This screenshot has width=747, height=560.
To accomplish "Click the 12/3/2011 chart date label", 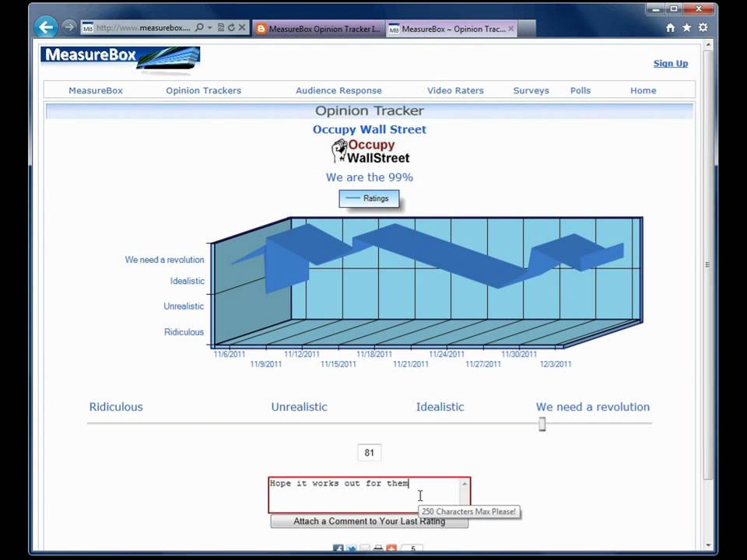I will point(556,364).
